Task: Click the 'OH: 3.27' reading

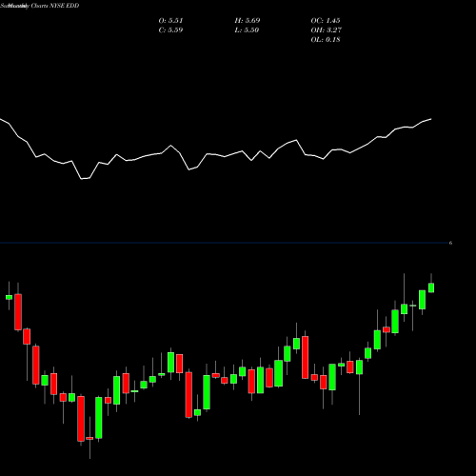Action: pyautogui.click(x=326, y=30)
